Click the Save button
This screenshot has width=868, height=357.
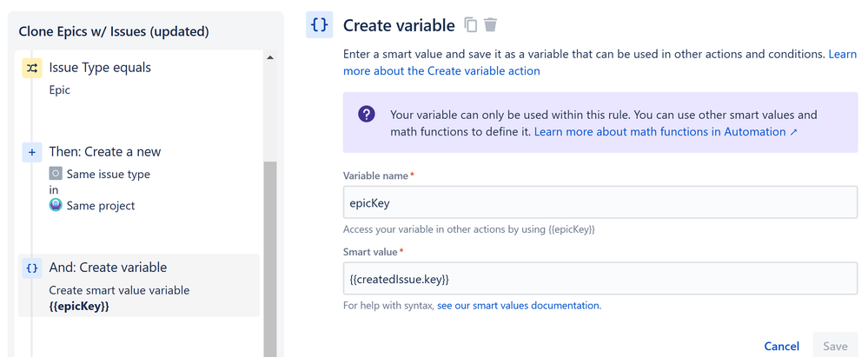[x=835, y=346]
